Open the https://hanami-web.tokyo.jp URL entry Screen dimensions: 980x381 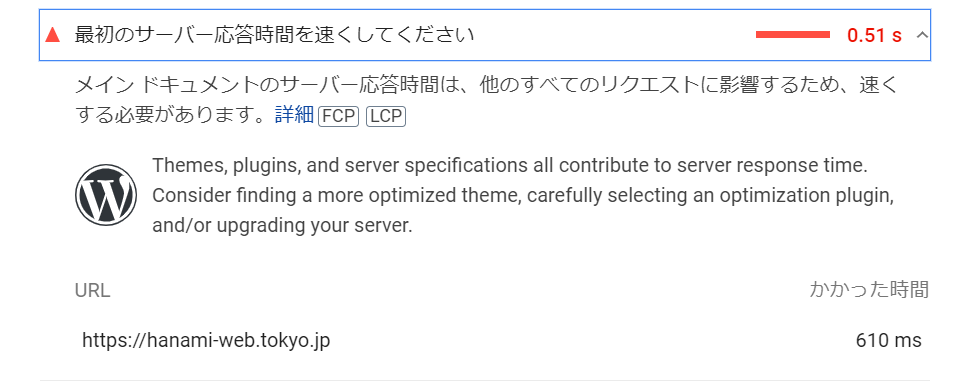click(x=206, y=340)
